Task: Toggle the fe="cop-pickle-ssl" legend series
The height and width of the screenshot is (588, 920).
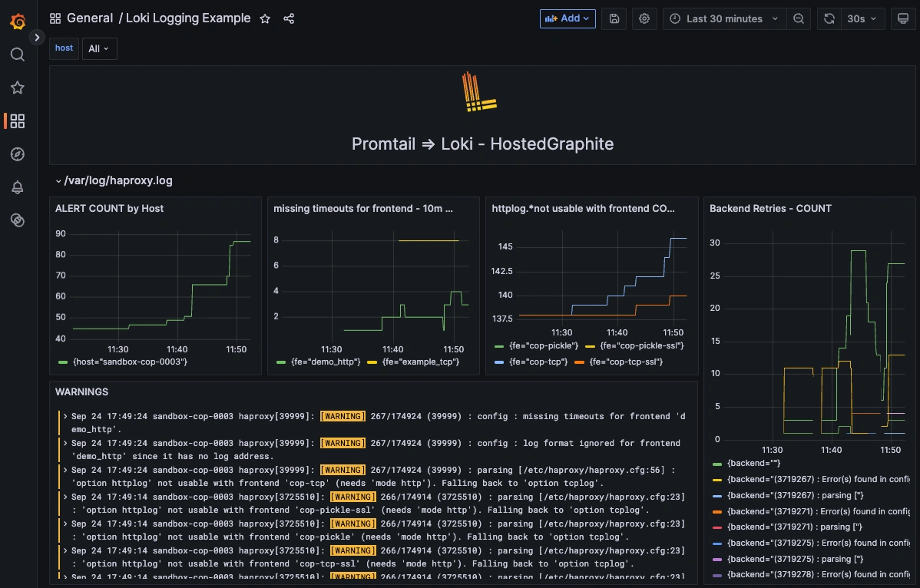Action: point(642,346)
